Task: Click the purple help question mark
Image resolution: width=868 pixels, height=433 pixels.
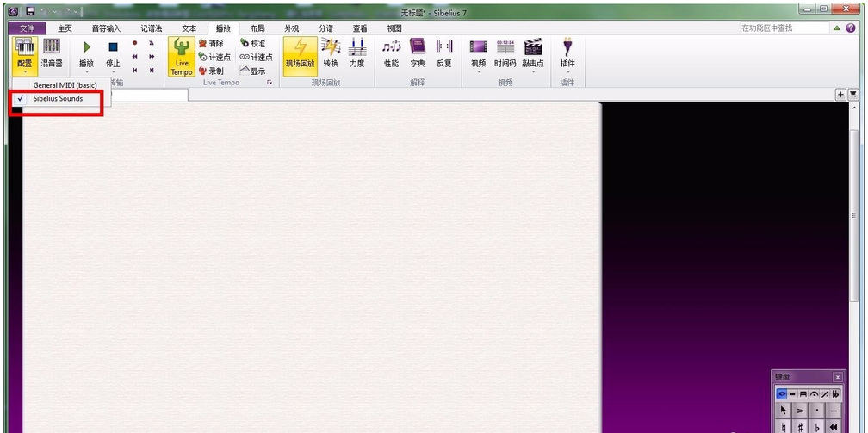Action: pyautogui.click(x=851, y=28)
